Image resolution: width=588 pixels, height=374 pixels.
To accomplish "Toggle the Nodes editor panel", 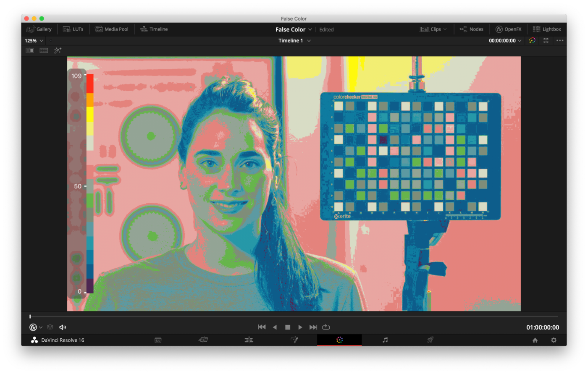I will [x=472, y=29].
